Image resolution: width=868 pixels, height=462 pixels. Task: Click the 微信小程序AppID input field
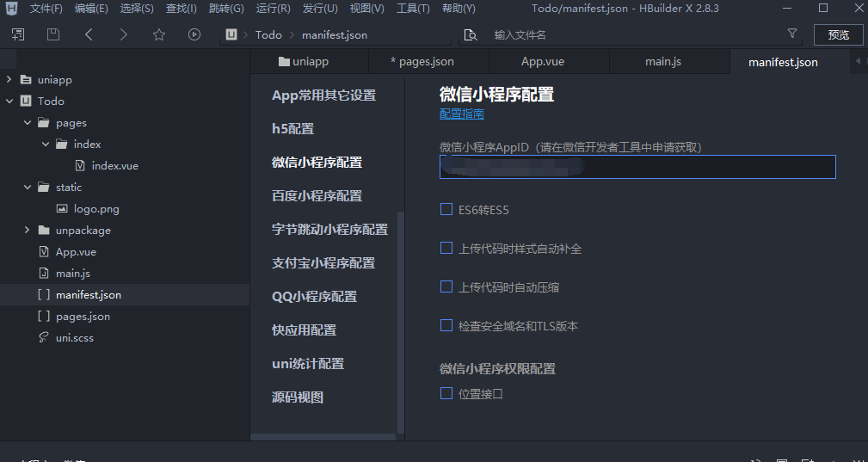click(x=637, y=167)
